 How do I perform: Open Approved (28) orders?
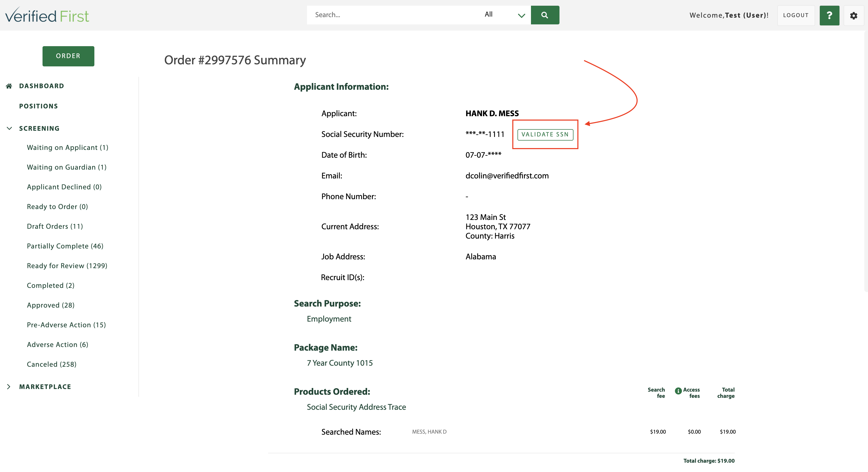(x=51, y=306)
